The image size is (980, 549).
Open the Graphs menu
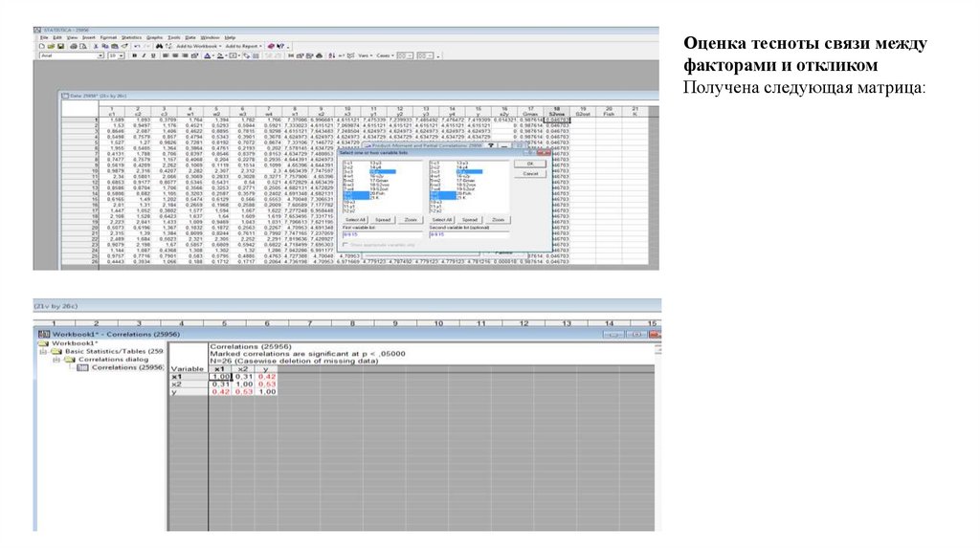coord(155,37)
